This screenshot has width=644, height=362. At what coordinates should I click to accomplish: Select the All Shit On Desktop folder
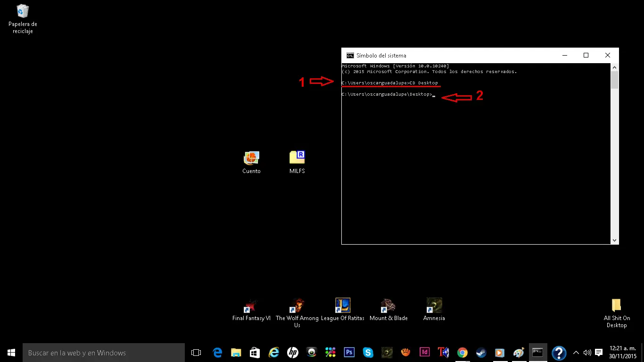click(x=617, y=313)
